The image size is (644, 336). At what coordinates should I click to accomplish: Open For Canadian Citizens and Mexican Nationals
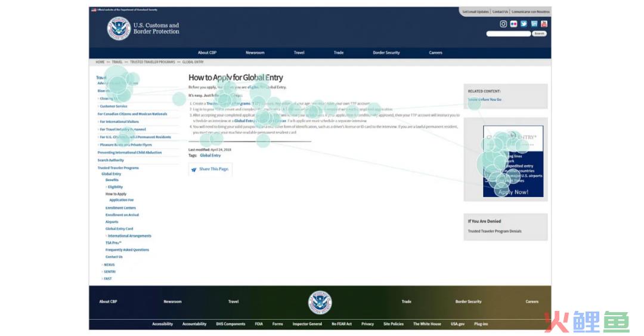(132, 114)
